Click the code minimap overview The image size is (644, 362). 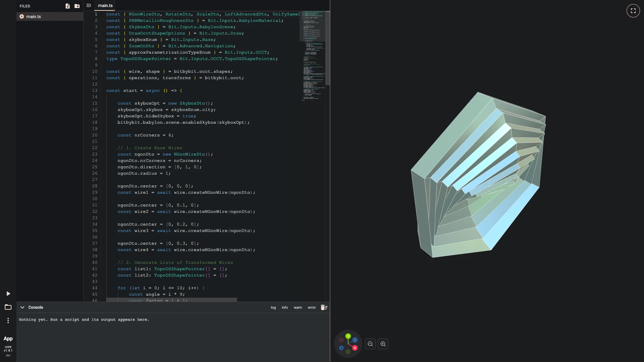point(312,56)
